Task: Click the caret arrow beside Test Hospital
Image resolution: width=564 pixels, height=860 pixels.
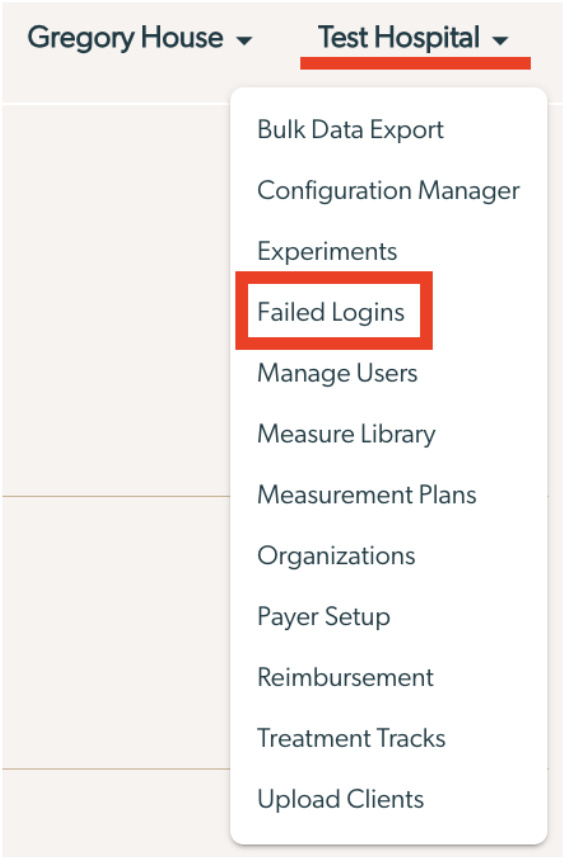Action: 500,40
